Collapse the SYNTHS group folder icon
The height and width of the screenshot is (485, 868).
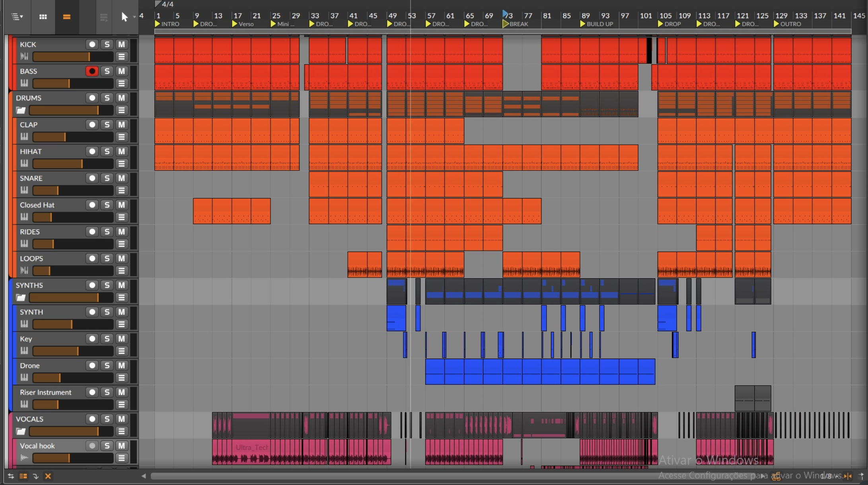21,298
